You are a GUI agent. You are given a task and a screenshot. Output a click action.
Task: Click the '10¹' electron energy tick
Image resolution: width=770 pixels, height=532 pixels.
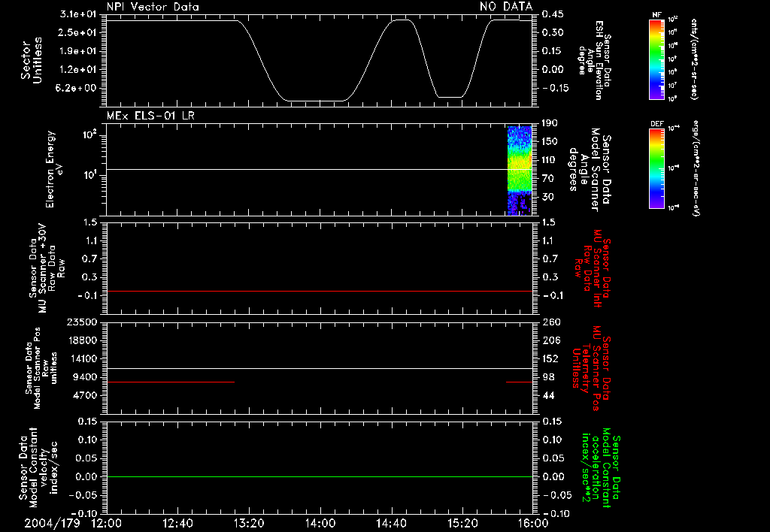89,175
